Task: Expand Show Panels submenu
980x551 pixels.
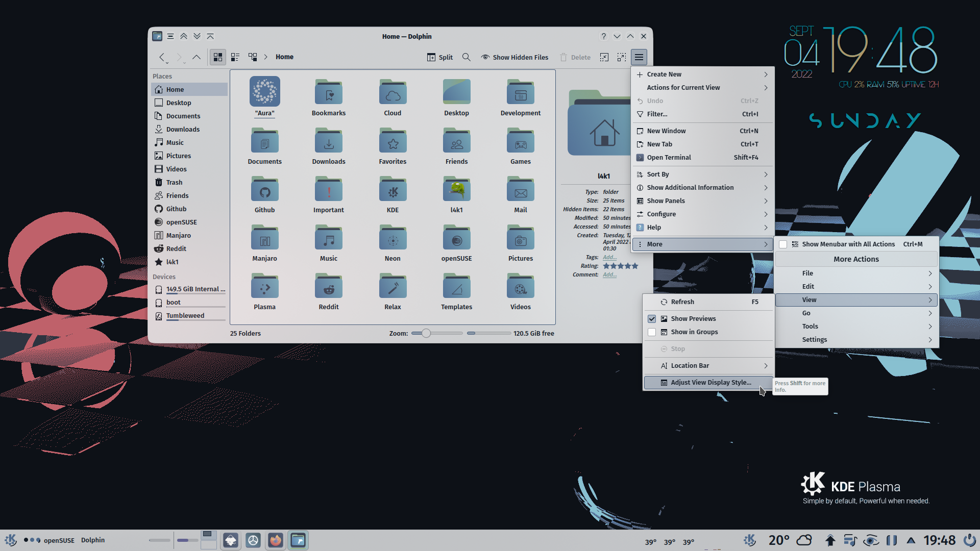Action: point(702,201)
